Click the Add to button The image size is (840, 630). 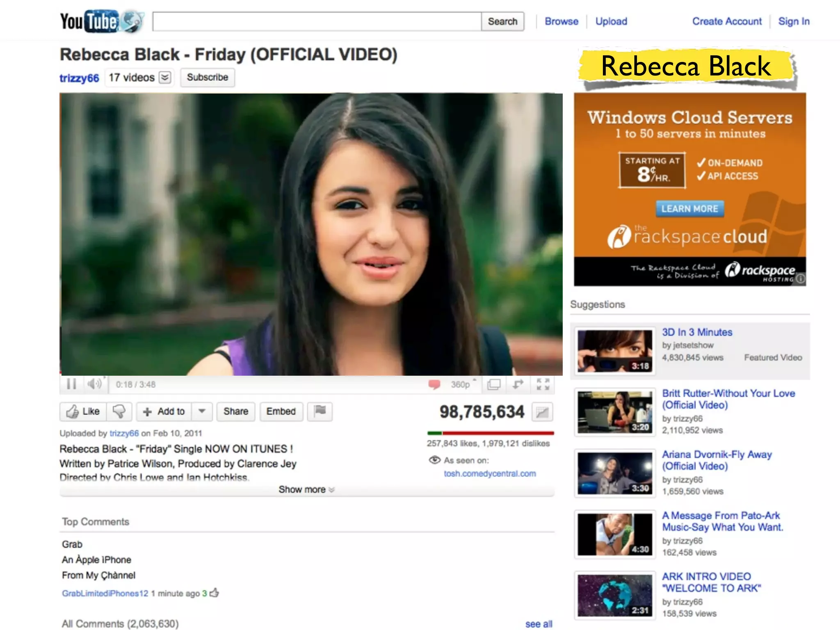click(x=164, y=411)
